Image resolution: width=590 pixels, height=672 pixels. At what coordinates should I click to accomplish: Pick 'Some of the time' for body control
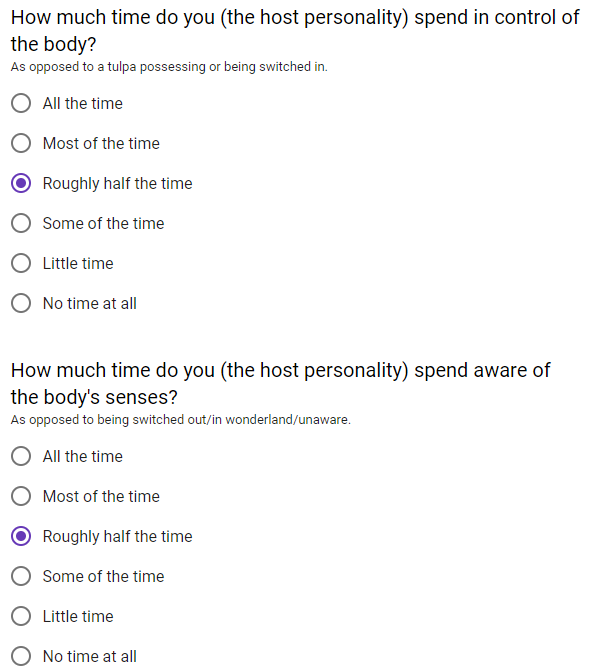coord(21,223)
